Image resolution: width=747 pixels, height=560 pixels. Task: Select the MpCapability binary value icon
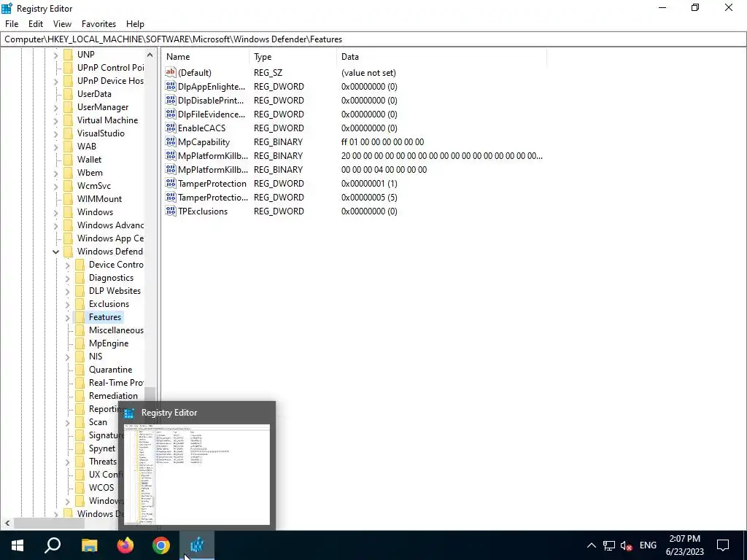click(x=171, y=141)
